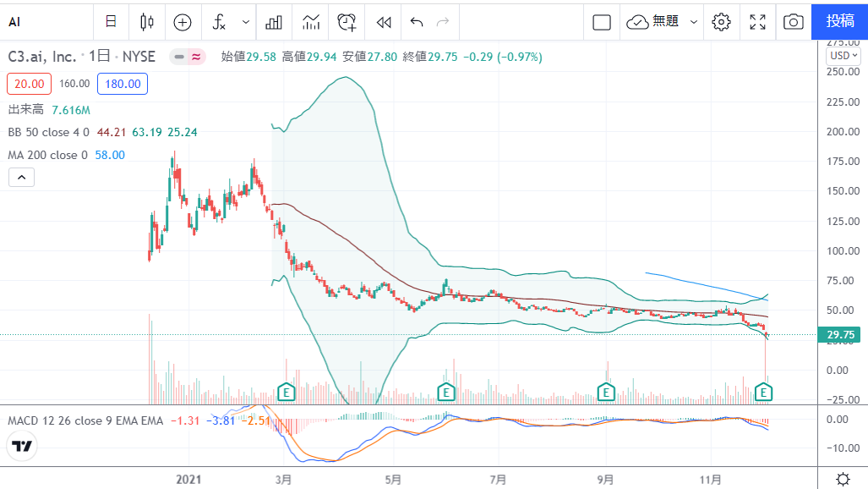
Task: Create an alert with the alarm clock icon
Action: pos(347,22)
